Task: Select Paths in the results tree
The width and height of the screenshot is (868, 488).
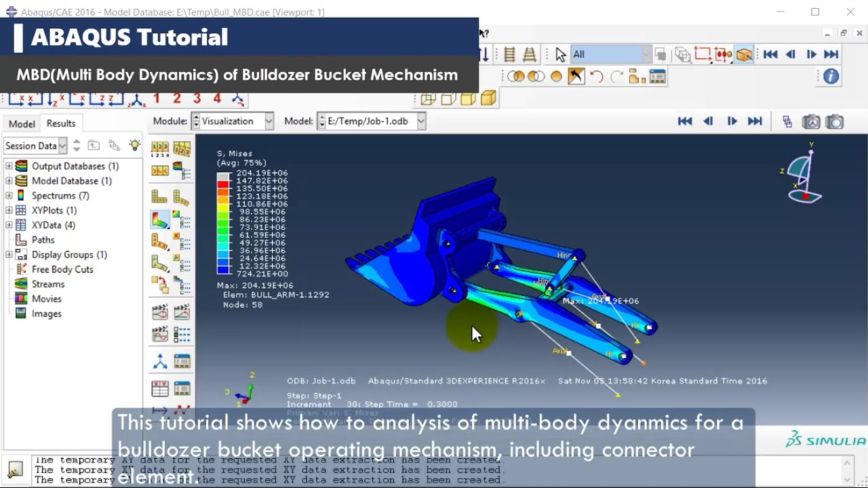Action: 43,240
